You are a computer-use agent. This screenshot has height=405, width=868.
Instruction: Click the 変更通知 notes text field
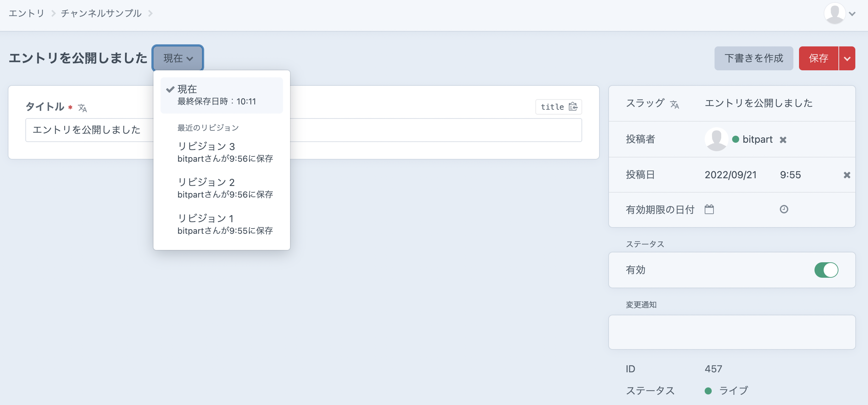coord(732,332)
